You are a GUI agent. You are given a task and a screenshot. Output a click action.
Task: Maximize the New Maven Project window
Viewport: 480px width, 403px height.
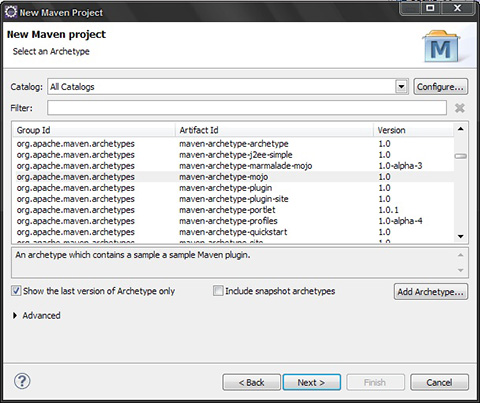pyautogui.click(x=430, y=8)
